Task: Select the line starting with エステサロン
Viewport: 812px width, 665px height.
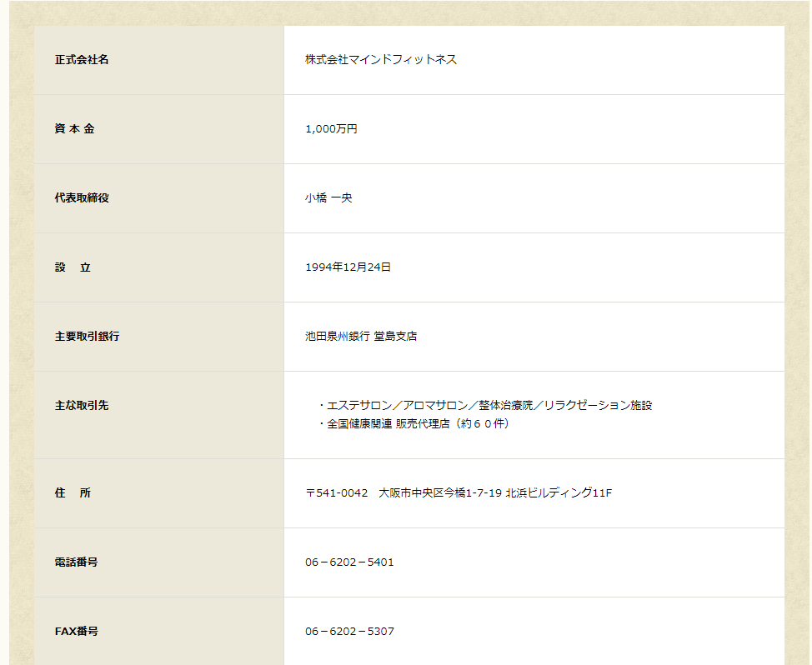Action: click(484, 406)
